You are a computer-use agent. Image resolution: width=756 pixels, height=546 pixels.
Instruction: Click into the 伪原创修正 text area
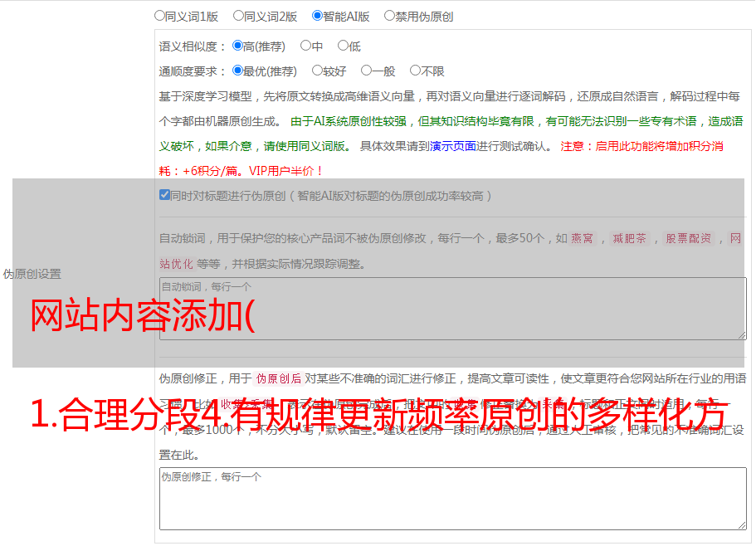click(x=453, y=499)
